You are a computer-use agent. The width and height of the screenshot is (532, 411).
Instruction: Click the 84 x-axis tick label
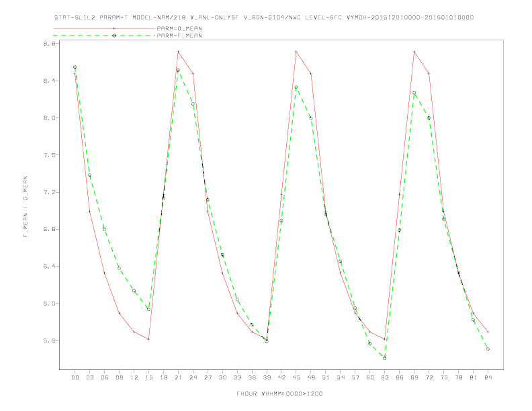[488, 377]
